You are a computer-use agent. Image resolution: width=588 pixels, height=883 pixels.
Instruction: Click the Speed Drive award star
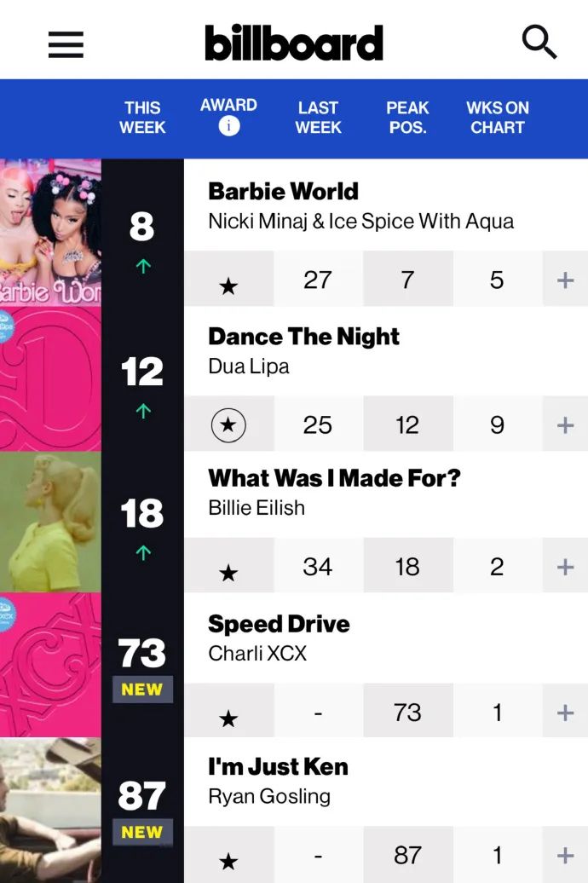228,719
